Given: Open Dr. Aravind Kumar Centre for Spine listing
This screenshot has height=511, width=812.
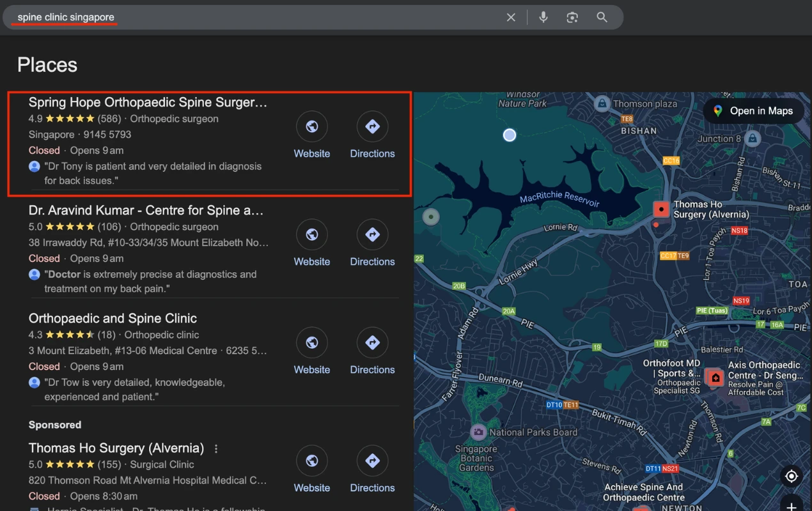Looking at the screenshot, I should 146,210.
